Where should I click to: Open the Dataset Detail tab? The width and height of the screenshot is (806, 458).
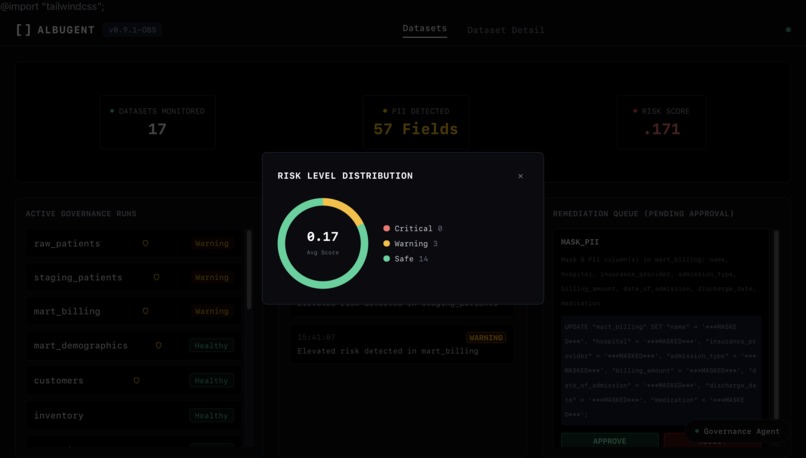(505, 30)
